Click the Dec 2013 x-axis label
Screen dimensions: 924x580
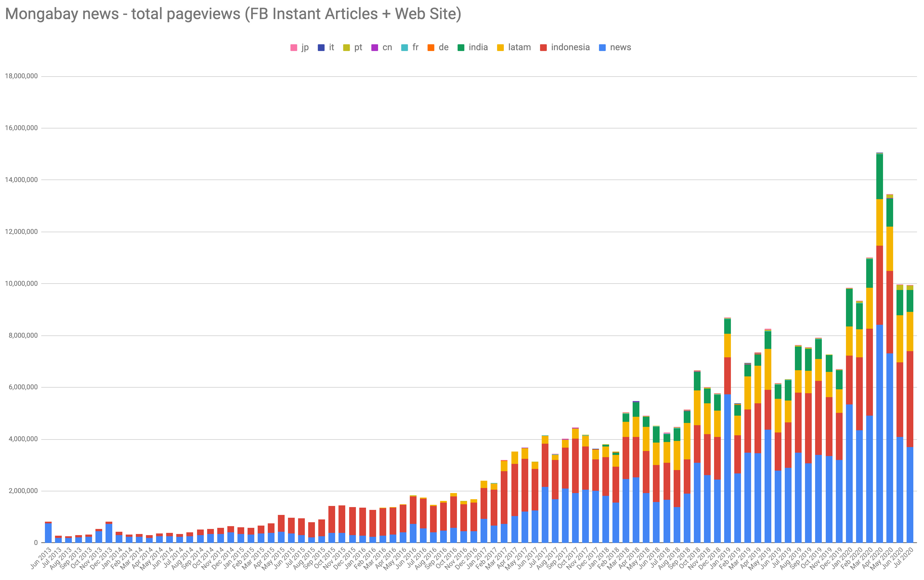click(102, 558)
